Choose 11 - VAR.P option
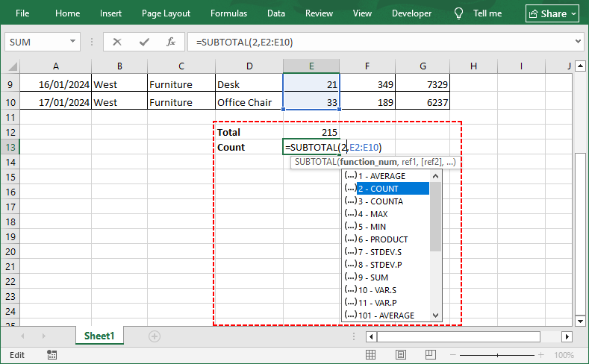The height and width of the screenshot is (364, 589). coord(386,303)
